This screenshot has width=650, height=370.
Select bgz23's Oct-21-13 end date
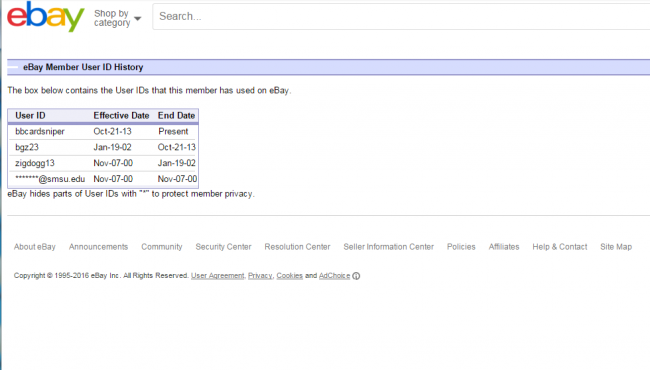coord(177,148)
